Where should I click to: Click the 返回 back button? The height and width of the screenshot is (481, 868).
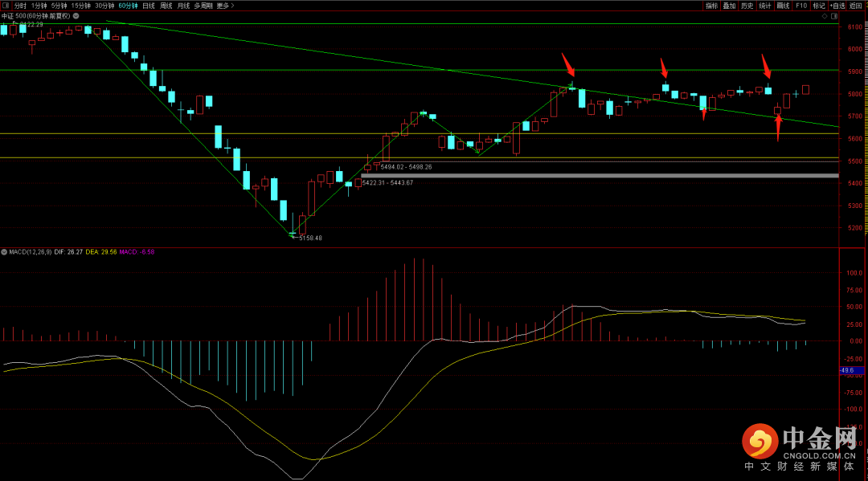pos(856,6)
